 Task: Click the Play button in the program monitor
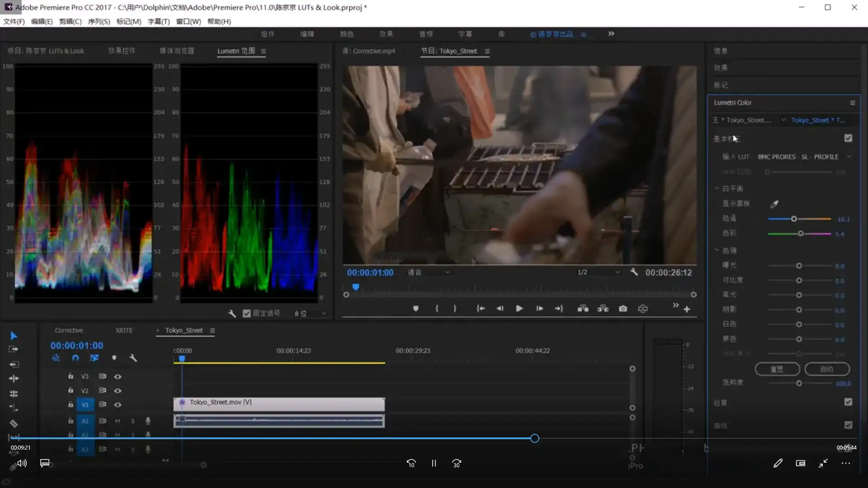click(519, 309)
